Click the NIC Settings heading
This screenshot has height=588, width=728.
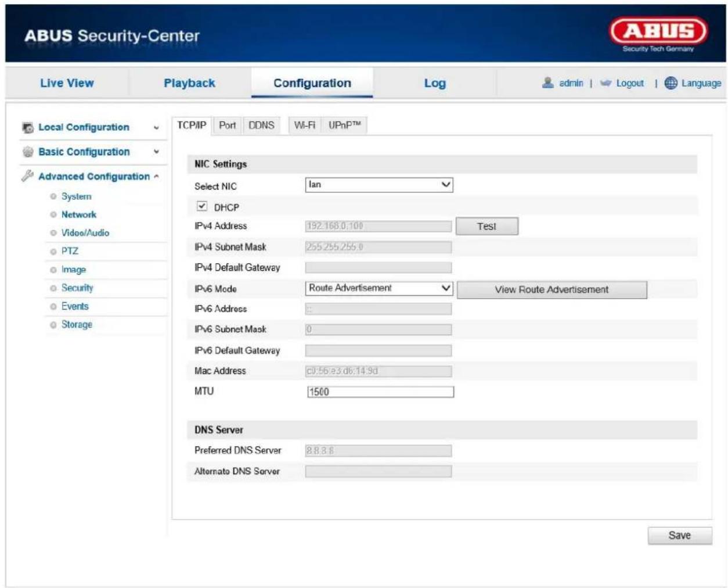221,164
